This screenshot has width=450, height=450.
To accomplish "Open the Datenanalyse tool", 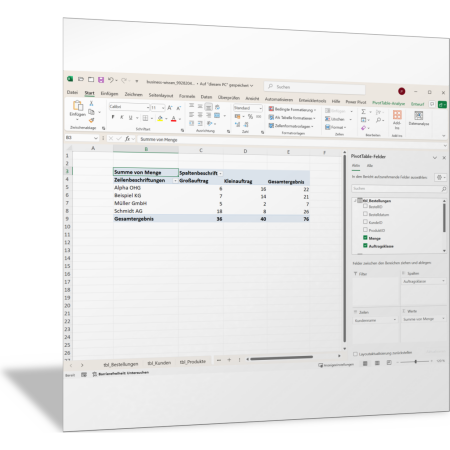I will click(x=419, y=118).
